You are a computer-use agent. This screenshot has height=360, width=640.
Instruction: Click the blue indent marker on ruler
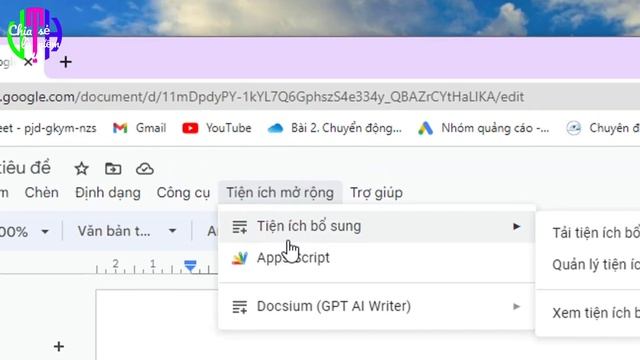coord(190,265)
